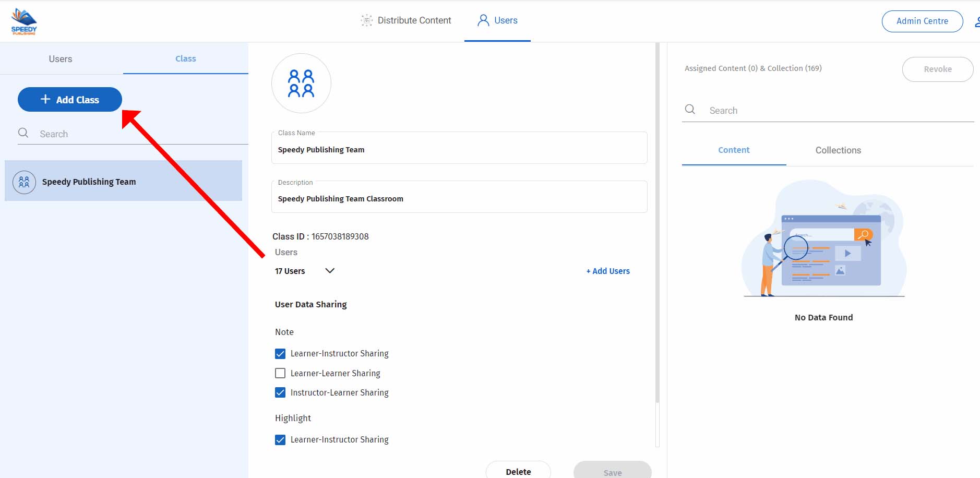Click the Users person icon in top navigation
The width and height of the screenshot is (980, 478).
click(484, 20)
